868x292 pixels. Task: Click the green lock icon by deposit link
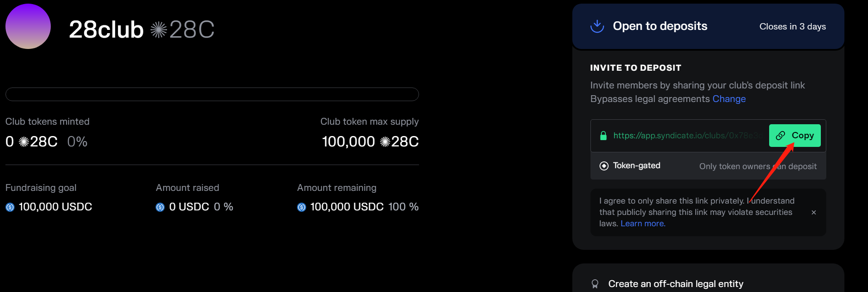[x=603, y=136]
